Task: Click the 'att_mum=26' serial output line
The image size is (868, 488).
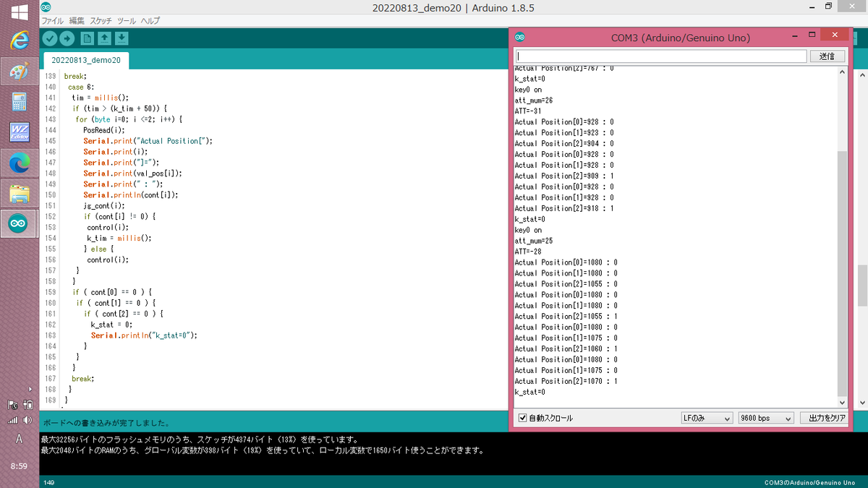Action: [534, 100]
